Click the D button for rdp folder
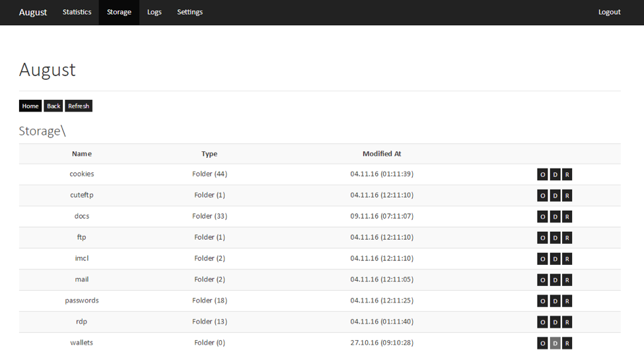 pos(555,322)
